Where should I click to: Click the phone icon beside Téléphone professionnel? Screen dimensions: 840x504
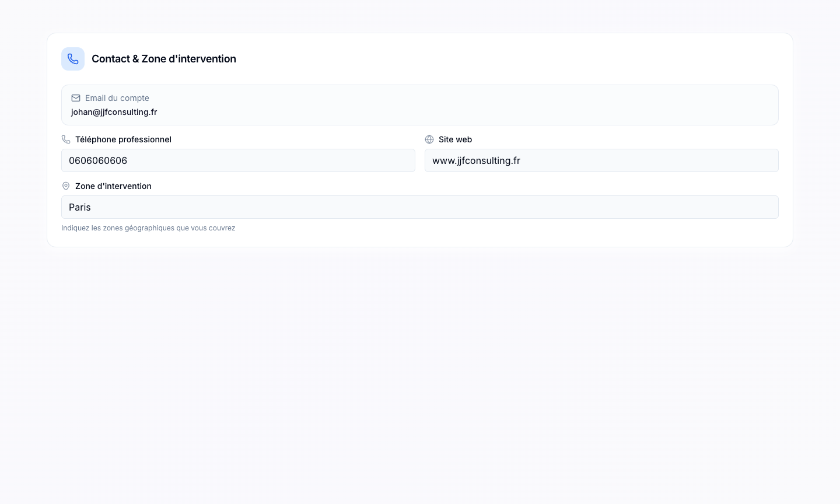[66, 139]
